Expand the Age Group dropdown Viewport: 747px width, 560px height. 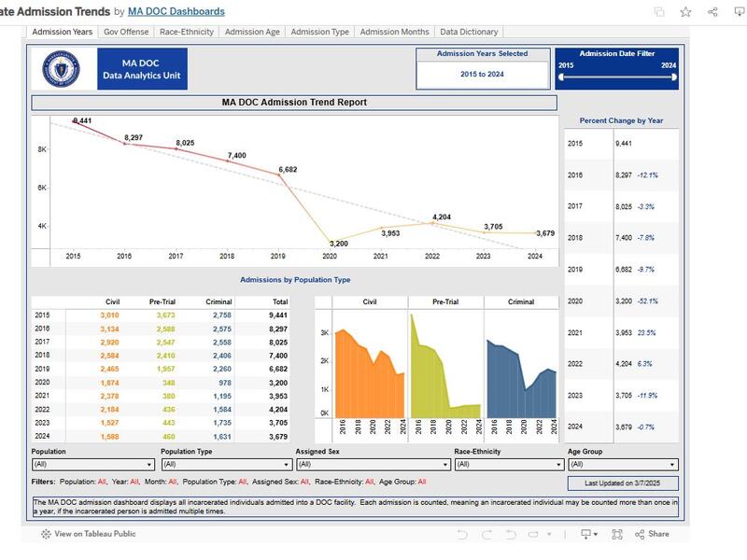(x=622, y=464)
